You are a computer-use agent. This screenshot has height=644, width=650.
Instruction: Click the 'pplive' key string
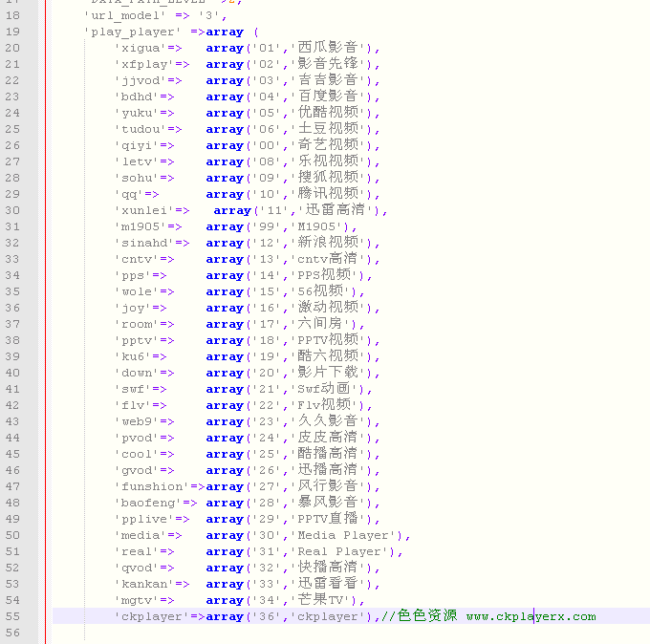click(143, 519)
